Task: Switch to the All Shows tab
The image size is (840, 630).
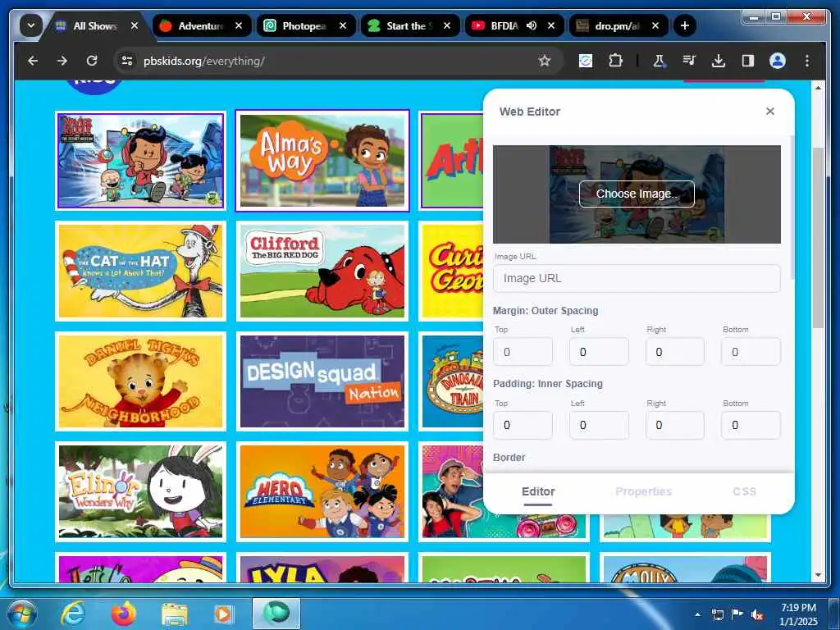Action: 97,25
